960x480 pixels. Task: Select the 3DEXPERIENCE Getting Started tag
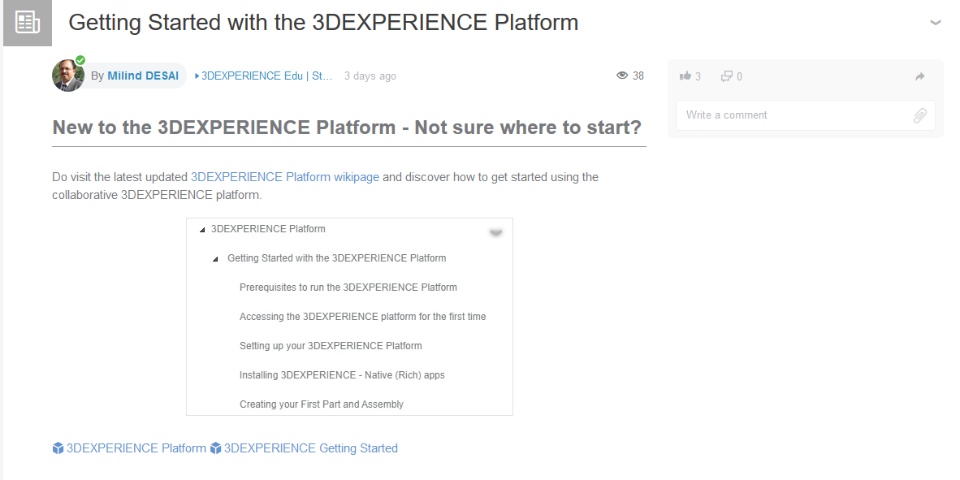pyautogui.click(x=310, y=448)
